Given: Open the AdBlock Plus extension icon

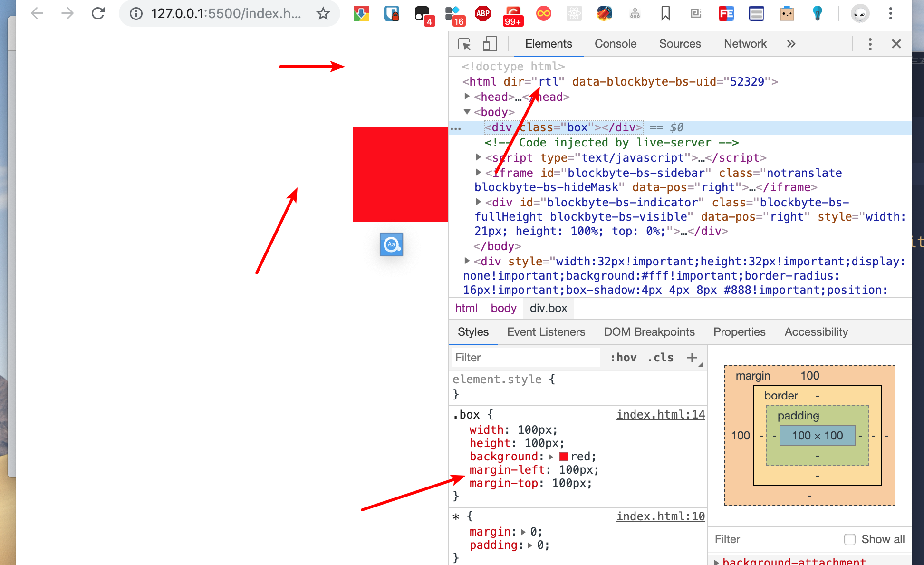Looking at the screenshot, I should click(x=483, y=13).
